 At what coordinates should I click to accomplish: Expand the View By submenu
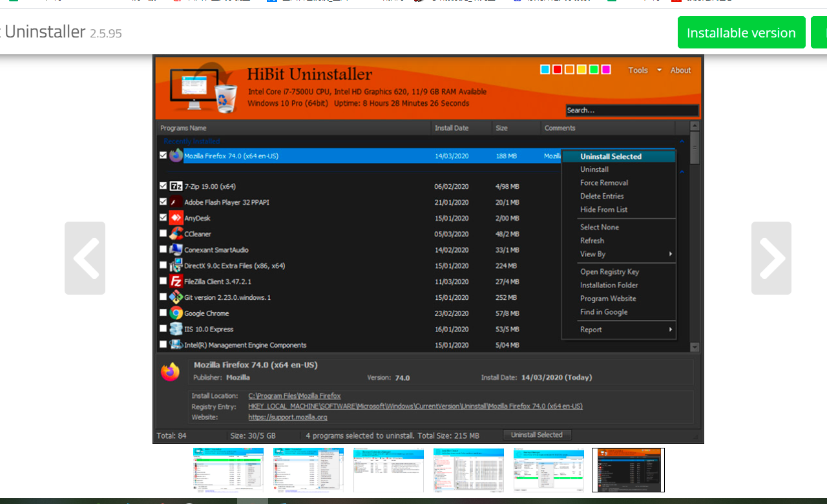tap(592, 254)
